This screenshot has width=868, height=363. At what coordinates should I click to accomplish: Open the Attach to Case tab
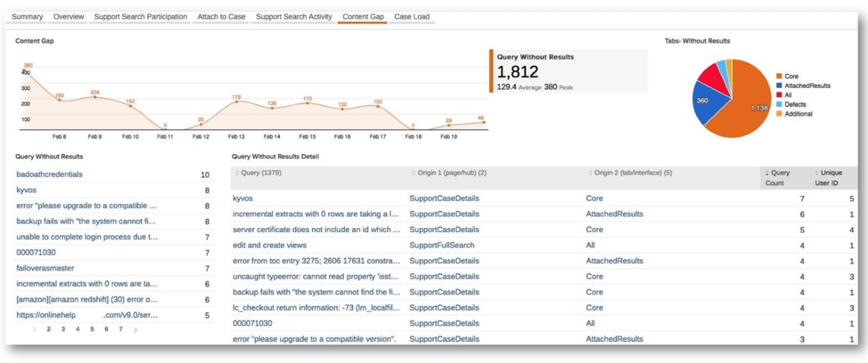pyautogui.click(x=221, y=17)
